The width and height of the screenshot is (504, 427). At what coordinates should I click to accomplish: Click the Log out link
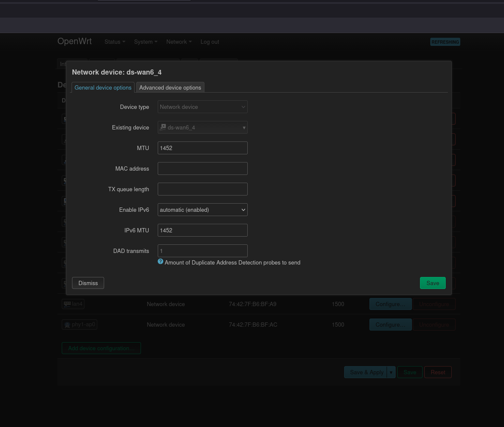click(210, 42)
